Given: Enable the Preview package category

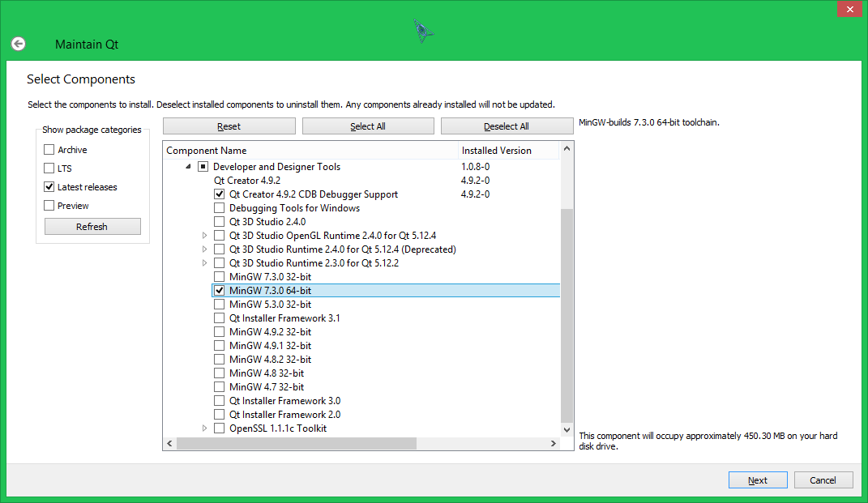Looking at the screenshot, I should click(x=49, y=205).
